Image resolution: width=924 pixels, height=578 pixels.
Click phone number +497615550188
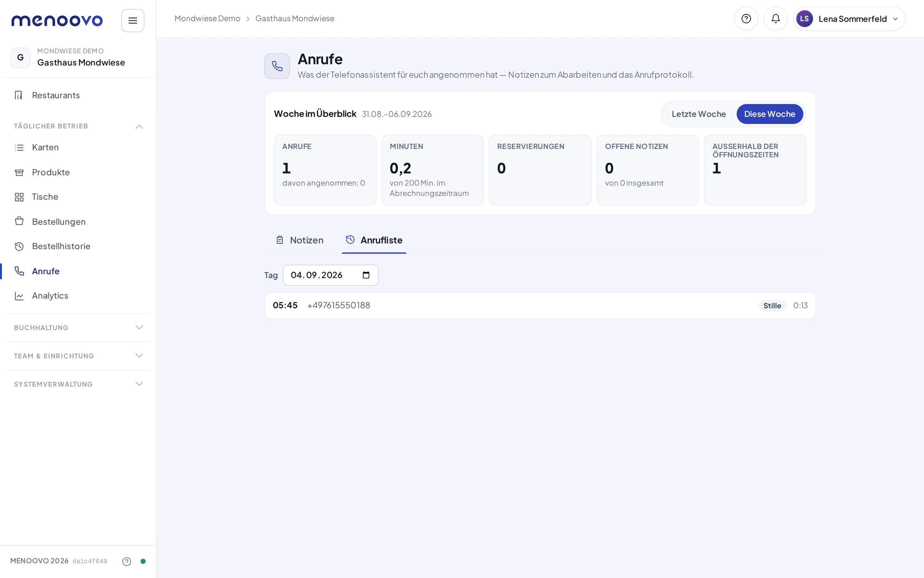[x=338, y=305]
